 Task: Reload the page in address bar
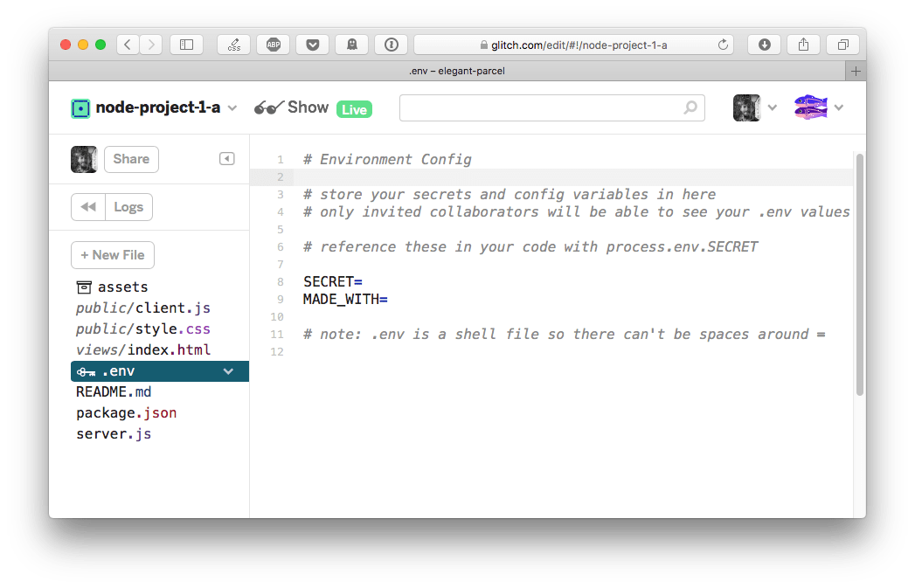[x=723, y=45]
